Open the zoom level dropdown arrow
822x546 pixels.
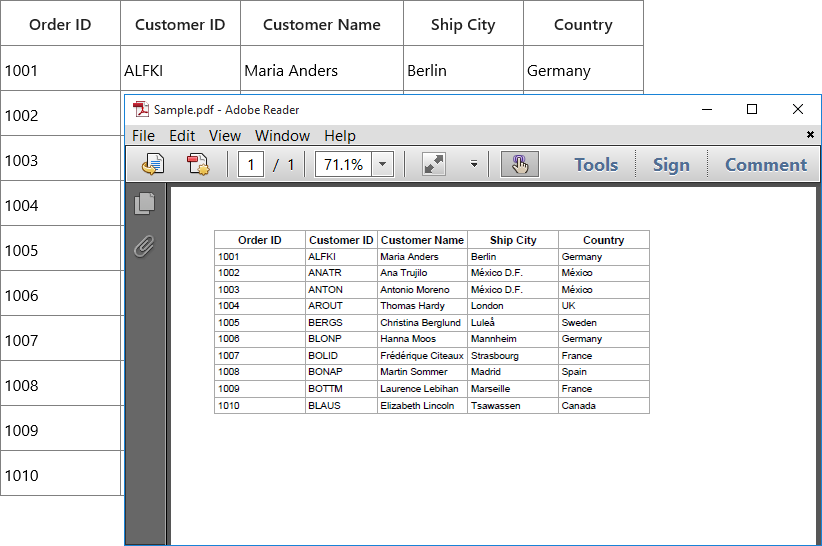[x=383, y=165]
